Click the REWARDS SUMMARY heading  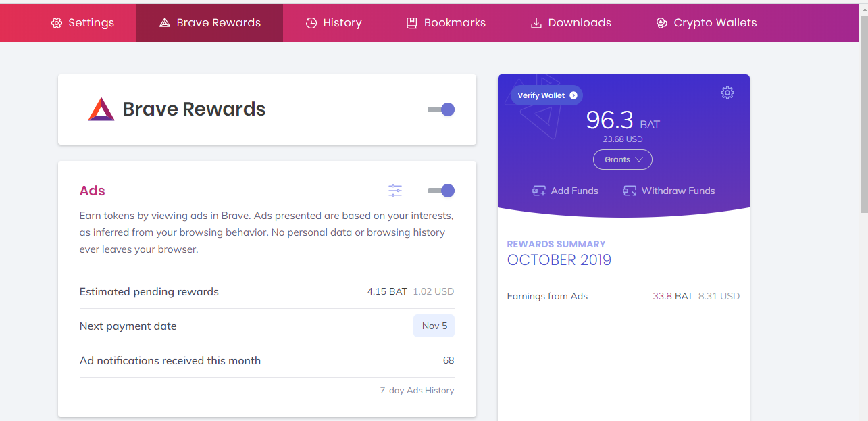[x=556, y=244]
